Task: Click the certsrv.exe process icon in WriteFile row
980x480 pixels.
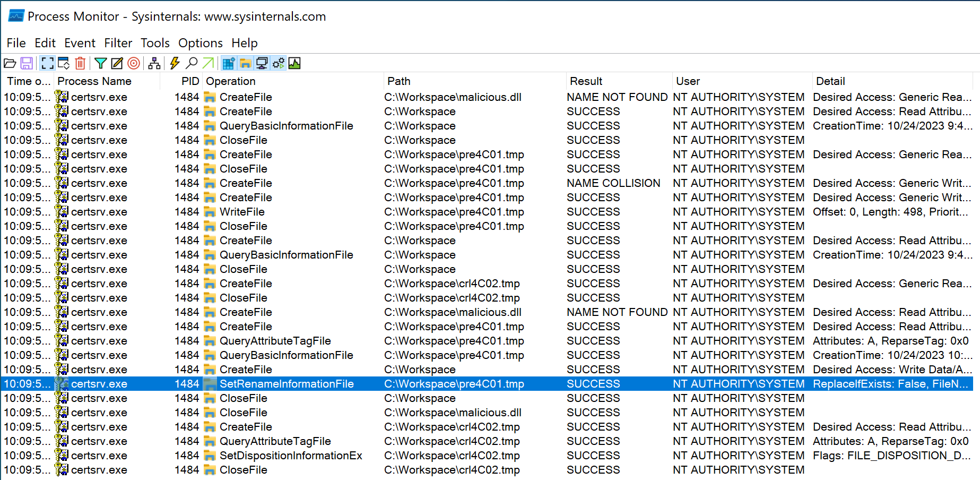Action: pyautogui.click(x=62, y=212)
